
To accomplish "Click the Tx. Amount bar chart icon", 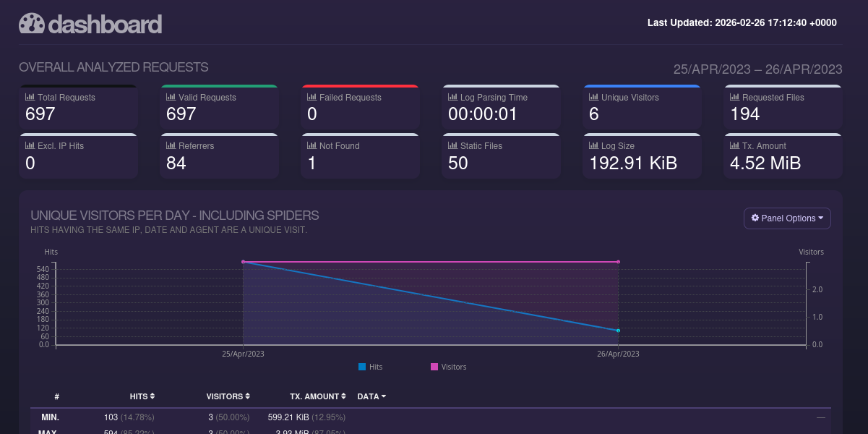I will [x=735, y=145].
